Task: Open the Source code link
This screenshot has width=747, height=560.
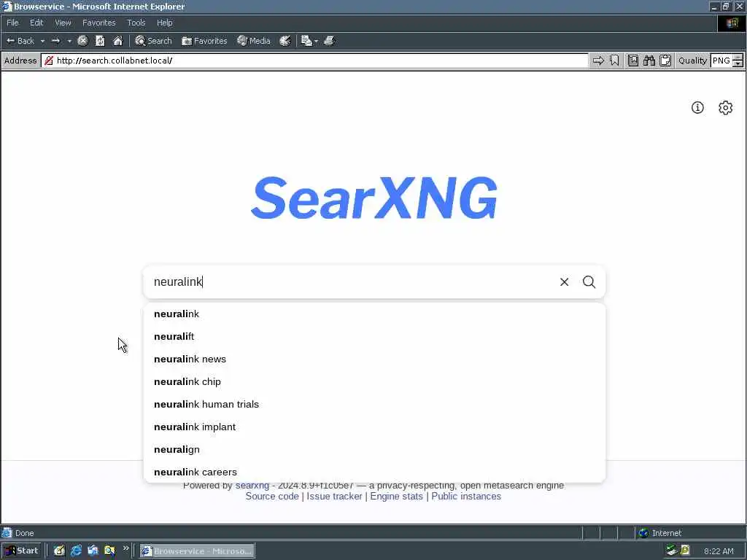Action: coord(272,496)
